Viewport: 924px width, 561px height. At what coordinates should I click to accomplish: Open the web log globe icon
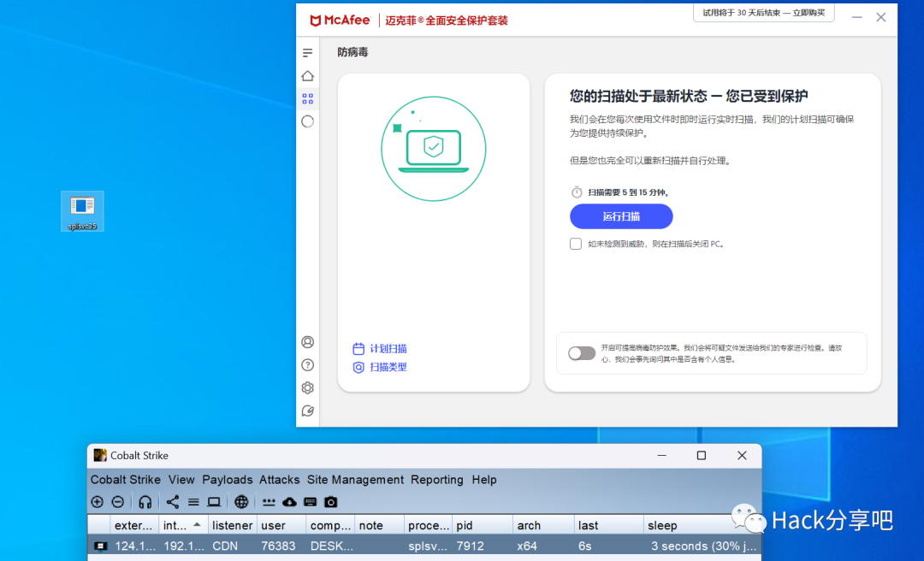[x=241, y=502]
